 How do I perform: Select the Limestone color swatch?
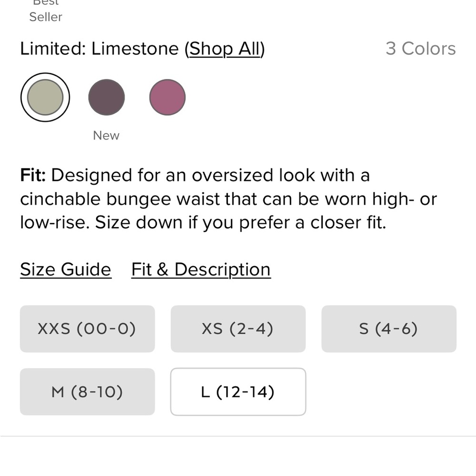click(45, 97)
